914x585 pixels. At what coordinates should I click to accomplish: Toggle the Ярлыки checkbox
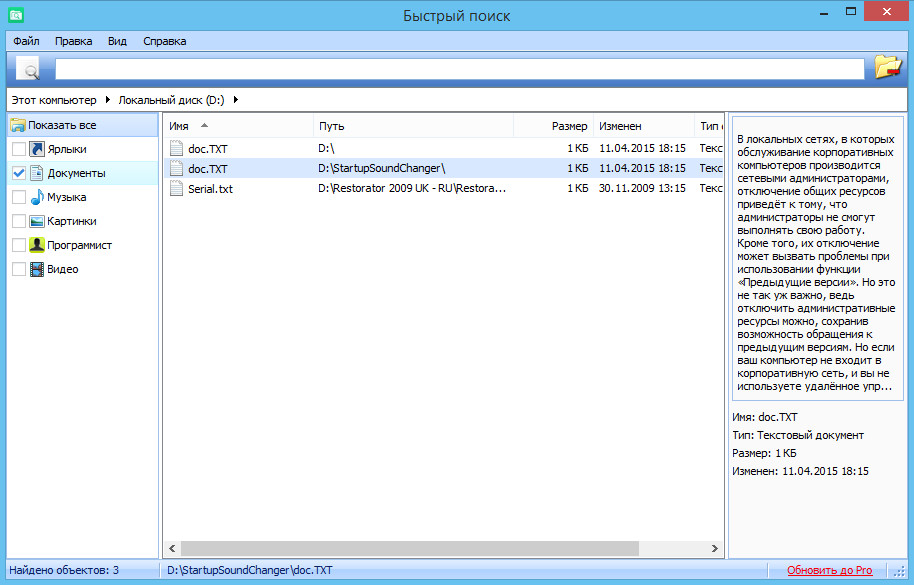tap(19, 149)
